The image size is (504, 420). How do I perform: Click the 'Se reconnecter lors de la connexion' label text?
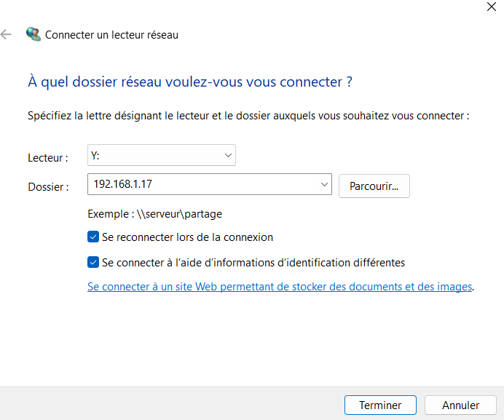[187, 237]
